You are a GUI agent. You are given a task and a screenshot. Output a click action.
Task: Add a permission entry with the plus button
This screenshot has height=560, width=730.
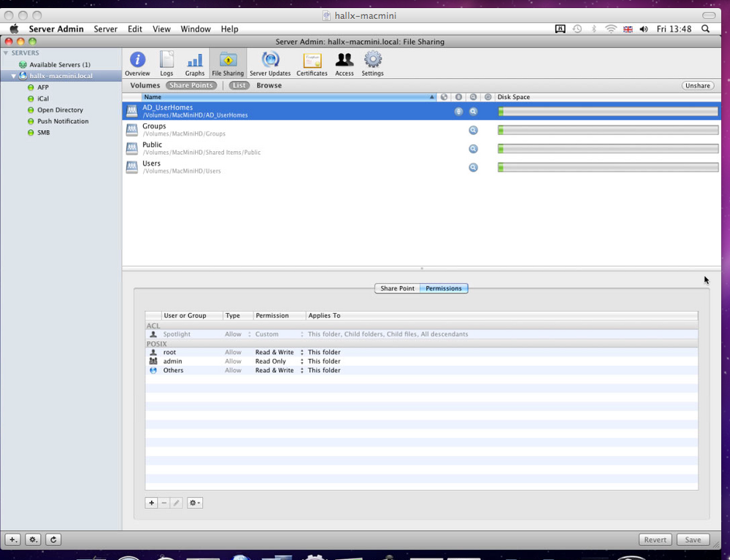click(x=151, y=503)
